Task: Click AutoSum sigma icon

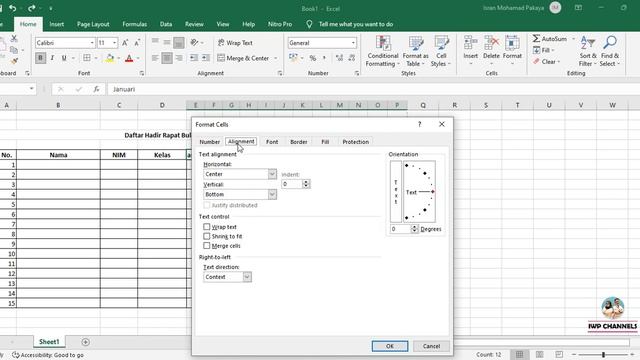Action: [x=536, y=38]
